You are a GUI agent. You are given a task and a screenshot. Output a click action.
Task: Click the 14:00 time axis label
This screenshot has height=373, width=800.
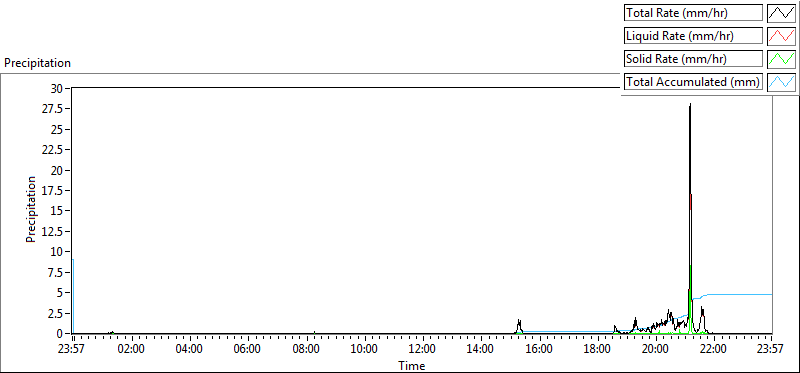point(481,350)
